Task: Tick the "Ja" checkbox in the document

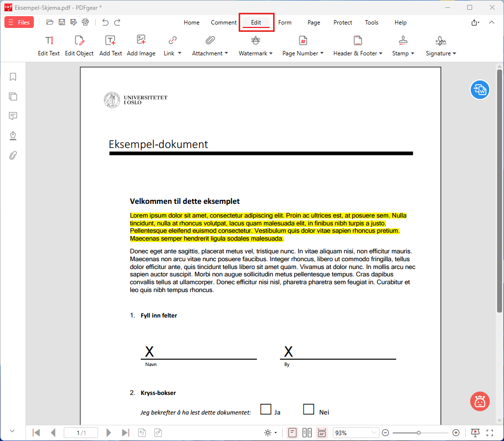Action: [x=266, y=409]
